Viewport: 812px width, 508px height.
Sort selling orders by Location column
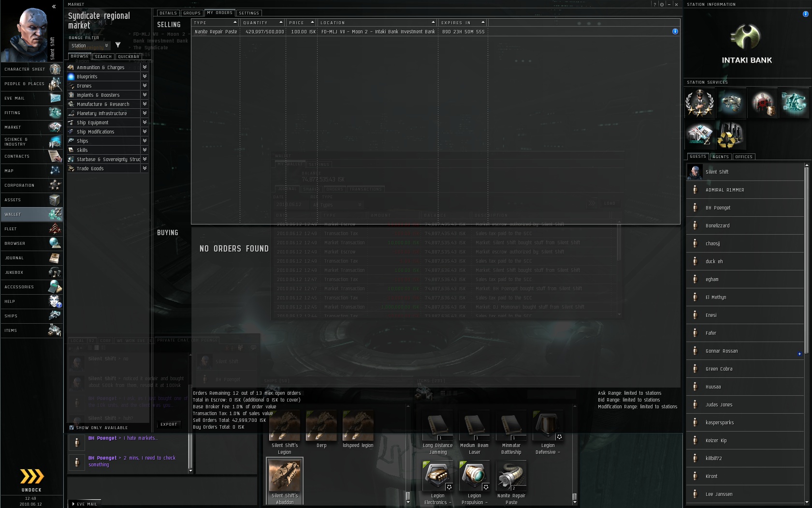pos(378,23)
